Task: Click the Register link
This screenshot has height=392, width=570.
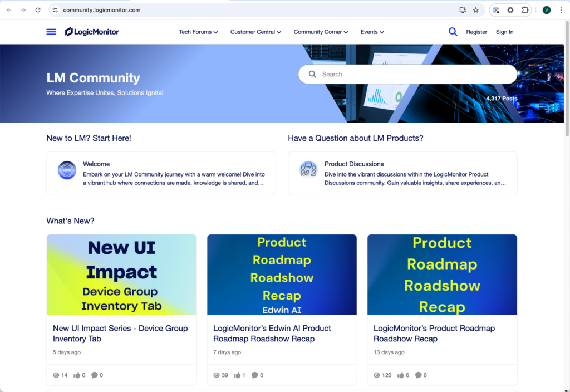Action: (476, 32)
